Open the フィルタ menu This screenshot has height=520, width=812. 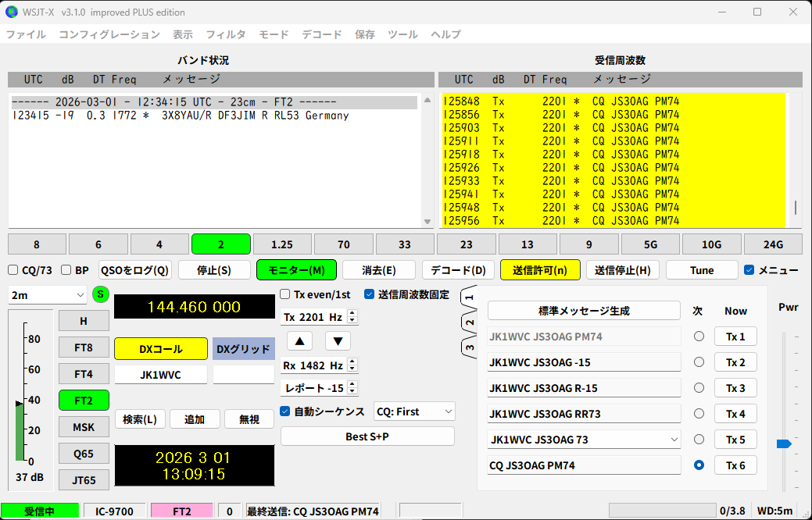(226, 34)
